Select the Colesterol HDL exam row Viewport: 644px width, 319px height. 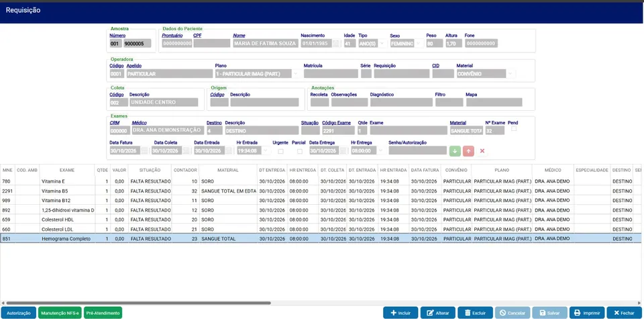tap(321, 220)
